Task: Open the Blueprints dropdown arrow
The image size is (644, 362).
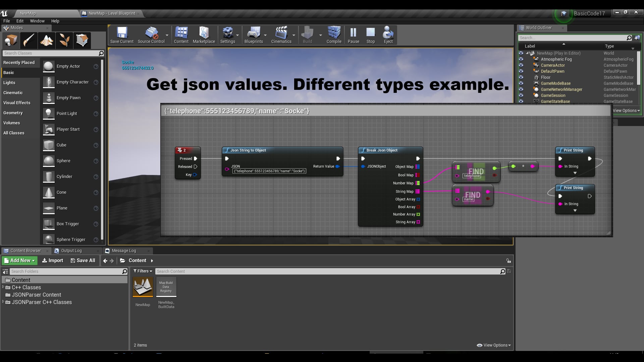Action: tap(265, 35)
